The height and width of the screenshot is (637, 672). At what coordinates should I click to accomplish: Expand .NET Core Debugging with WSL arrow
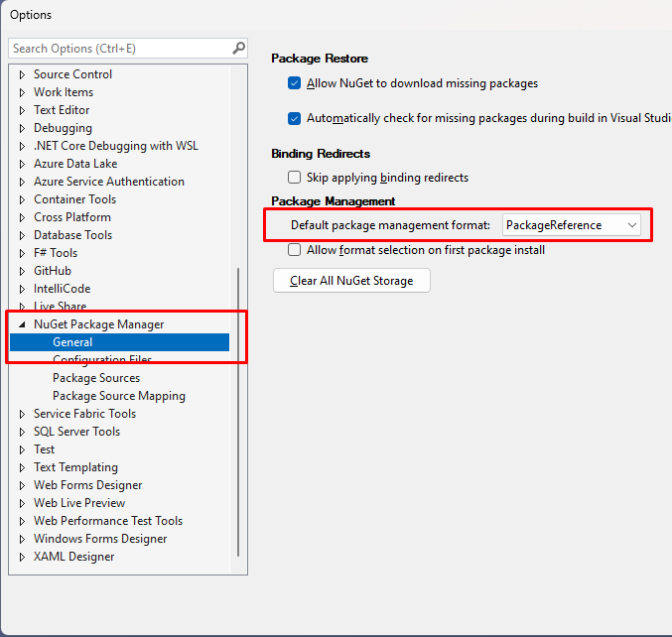click(22, 146)
